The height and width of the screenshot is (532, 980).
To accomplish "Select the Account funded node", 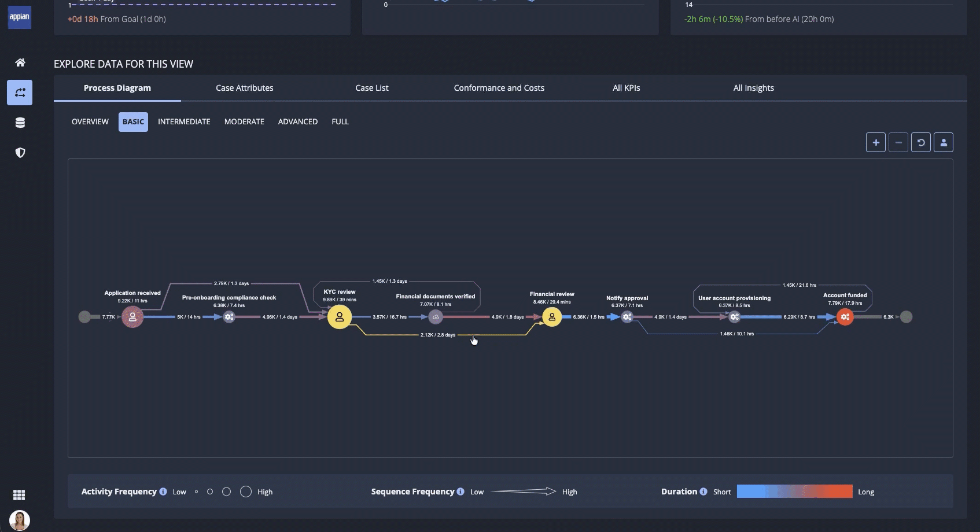I will tap(845, 317).
